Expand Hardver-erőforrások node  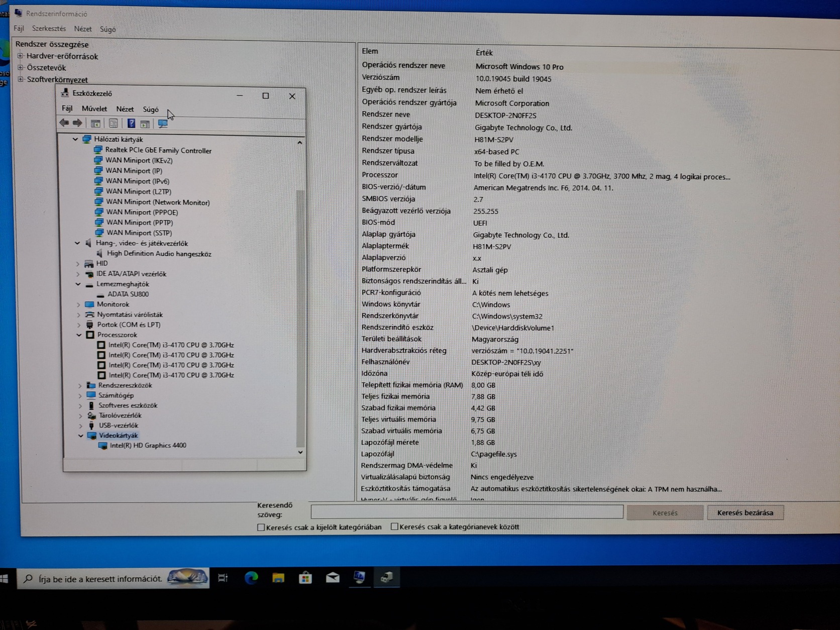click(21, 56)
